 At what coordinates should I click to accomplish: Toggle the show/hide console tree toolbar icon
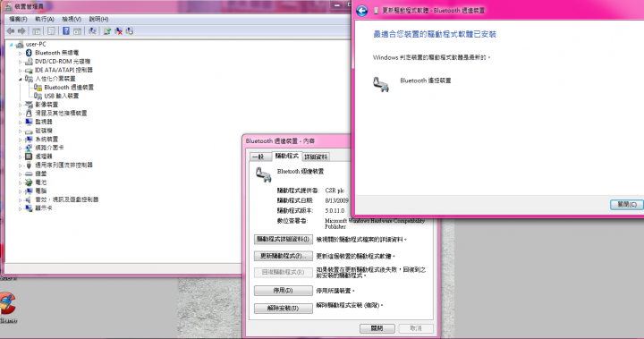click(x=36, y=30)
